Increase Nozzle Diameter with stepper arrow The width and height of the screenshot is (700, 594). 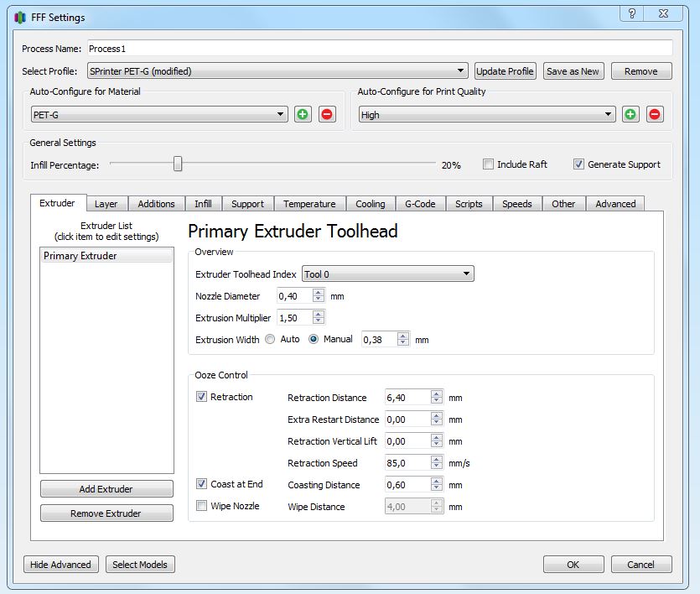[x=318, y=293]
